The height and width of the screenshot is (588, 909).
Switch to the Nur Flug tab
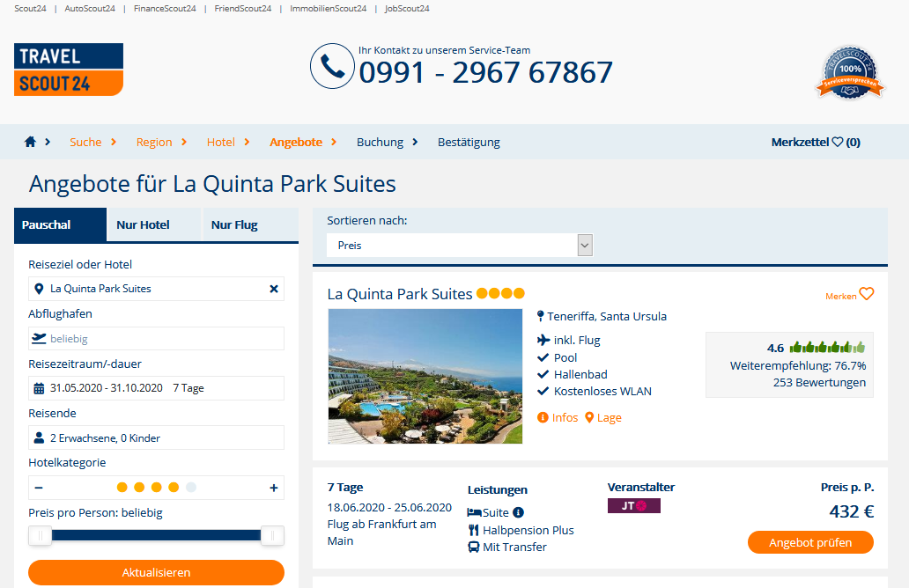pos(235,224)
